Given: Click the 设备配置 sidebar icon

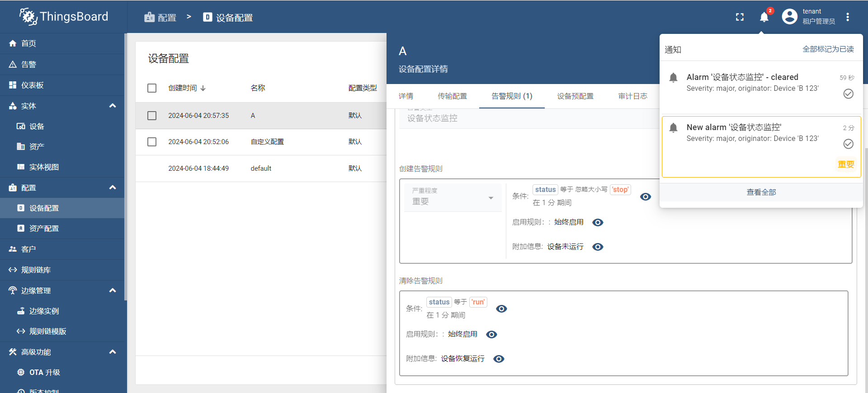Looking at the screenshot, I should [21, 208].
